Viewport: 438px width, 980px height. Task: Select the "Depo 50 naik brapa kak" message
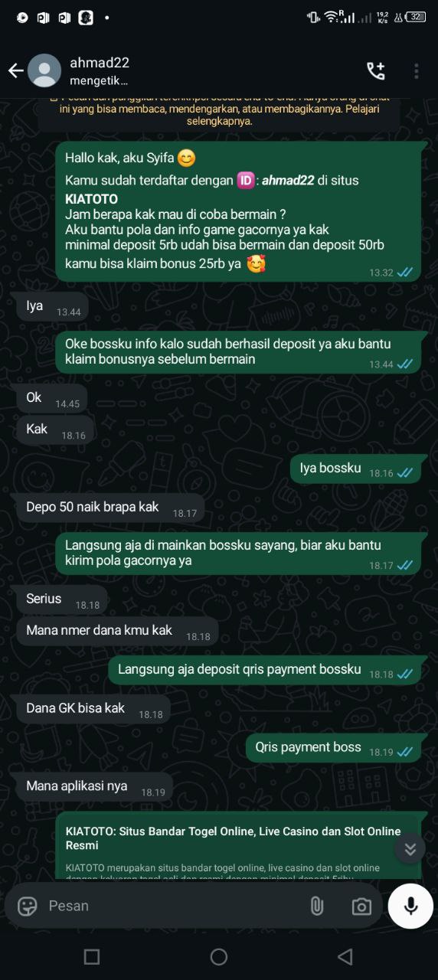tap(110, 508)
